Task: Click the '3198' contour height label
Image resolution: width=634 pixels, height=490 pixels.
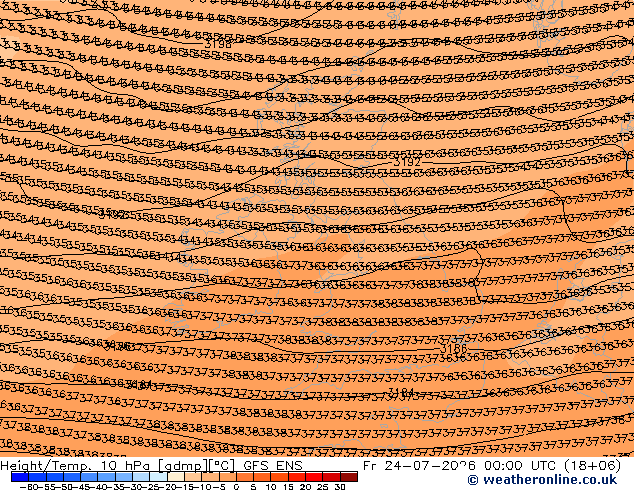Action: point(218,44)
